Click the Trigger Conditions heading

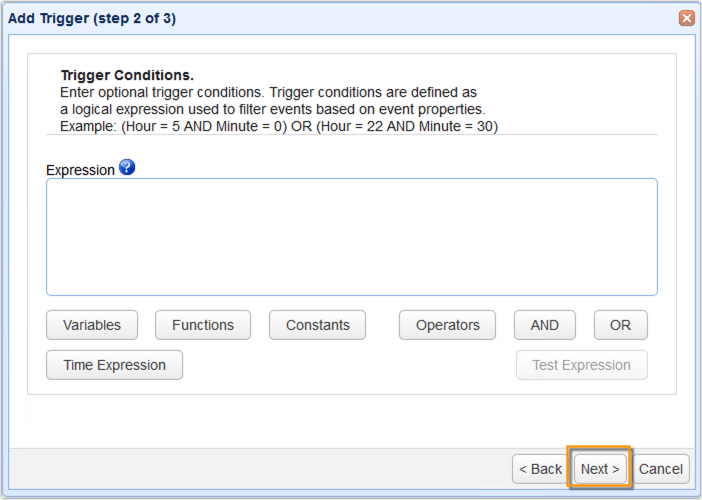127,75
